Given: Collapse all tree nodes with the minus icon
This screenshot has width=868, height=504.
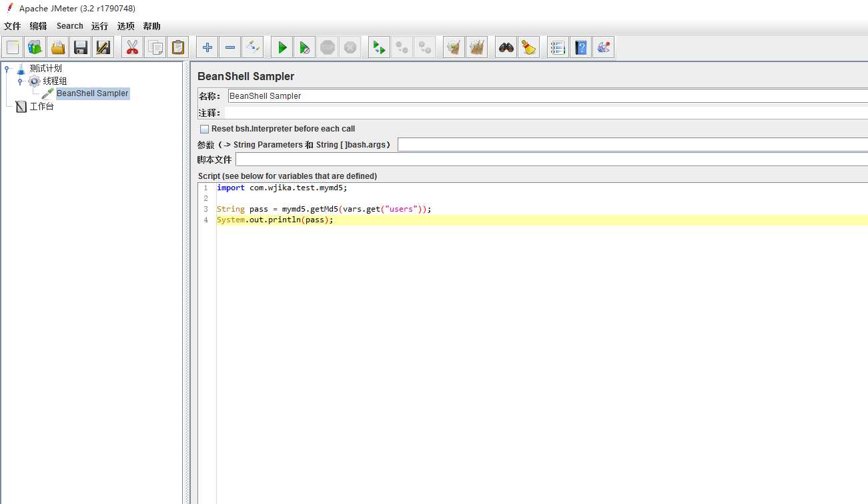Looking at the screenshot, I should [230, 47].
